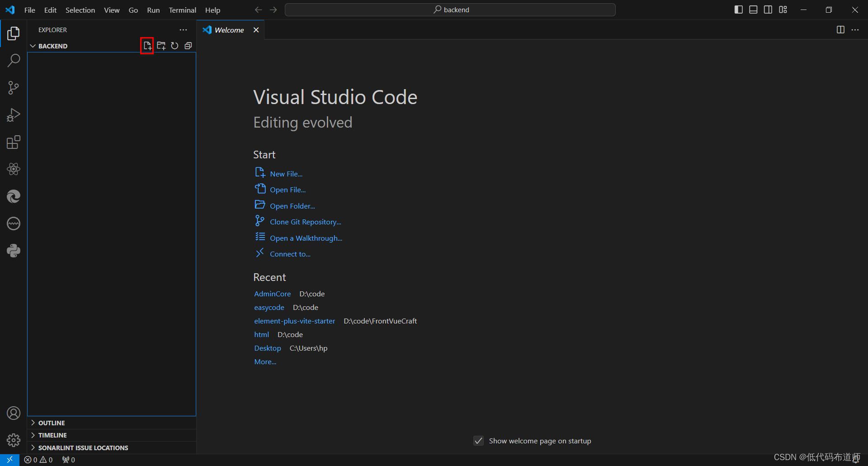Open recent html folder
The width and height of the screenshot is (868, 466).
tap(261, 334)
